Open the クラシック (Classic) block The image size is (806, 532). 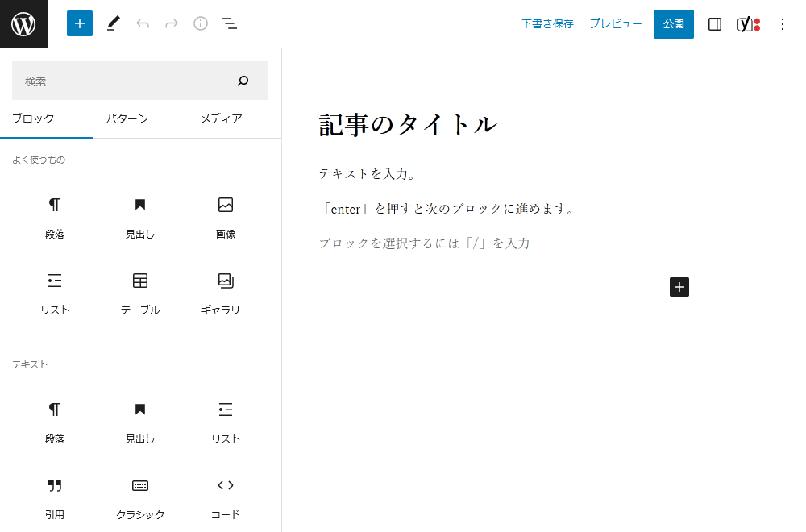tap(139, 485)
